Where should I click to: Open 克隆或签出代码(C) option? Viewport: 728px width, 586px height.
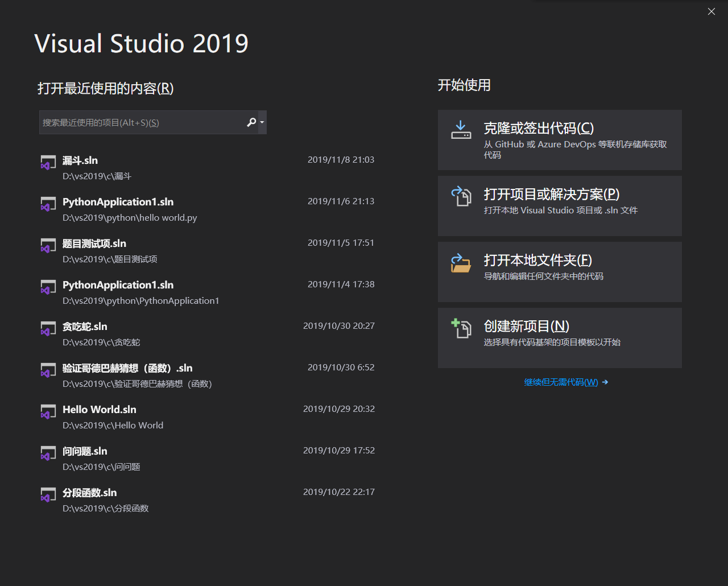(560, 140)
